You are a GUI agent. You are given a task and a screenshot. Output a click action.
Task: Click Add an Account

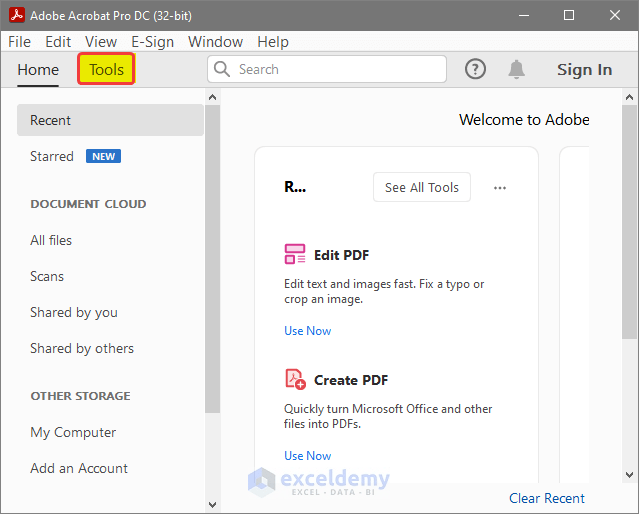79,468
